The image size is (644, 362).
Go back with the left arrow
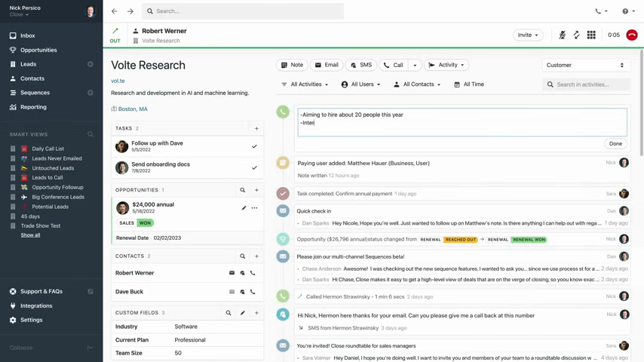pyautogui.click(x=114, y=11)
